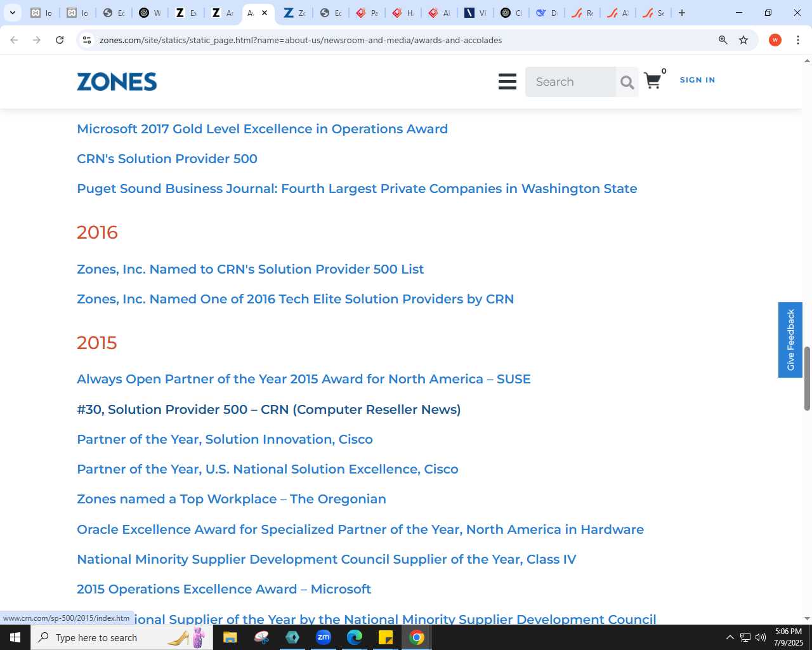The image size is (812, 650).
Task: Open Microsoft Edge from the taskbar
Action: [354, 637]
